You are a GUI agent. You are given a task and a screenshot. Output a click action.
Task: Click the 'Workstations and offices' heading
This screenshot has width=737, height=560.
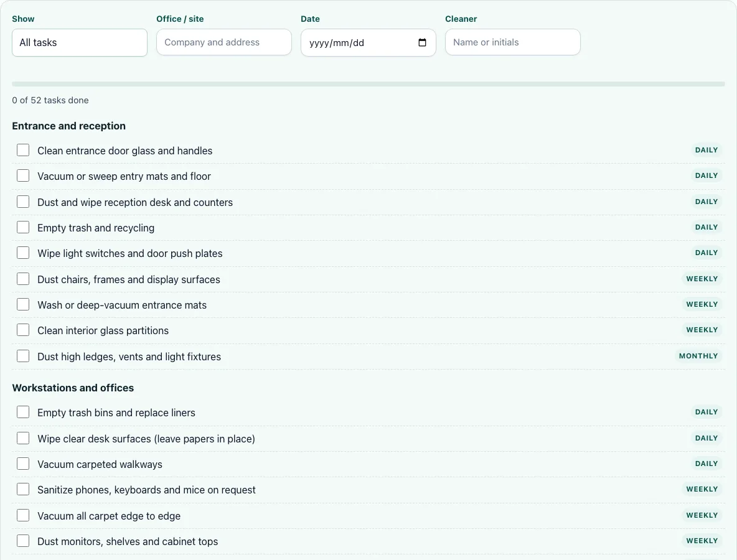[73, 388]
